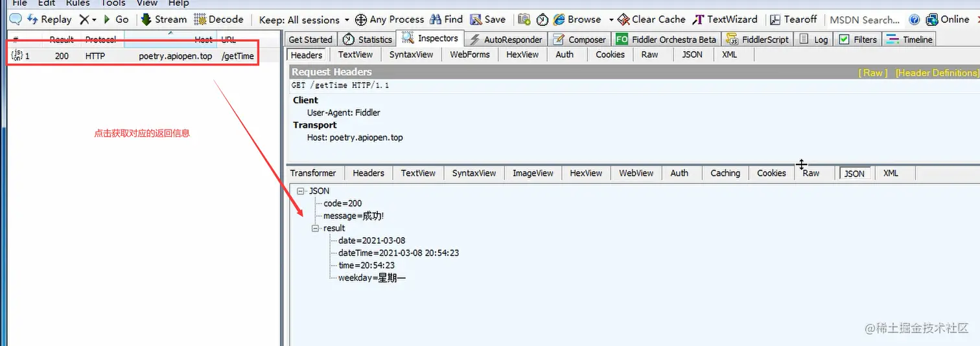This screenshot has height=346, width=980.
Task: Click the GET /getTime HTTP/1.1 line
Action: pos(340,86)
